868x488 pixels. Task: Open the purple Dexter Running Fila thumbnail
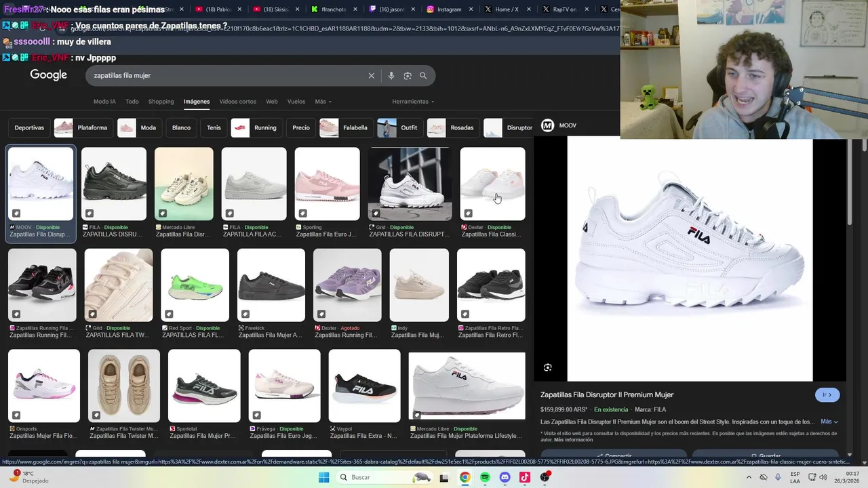(x=347, y=285)
